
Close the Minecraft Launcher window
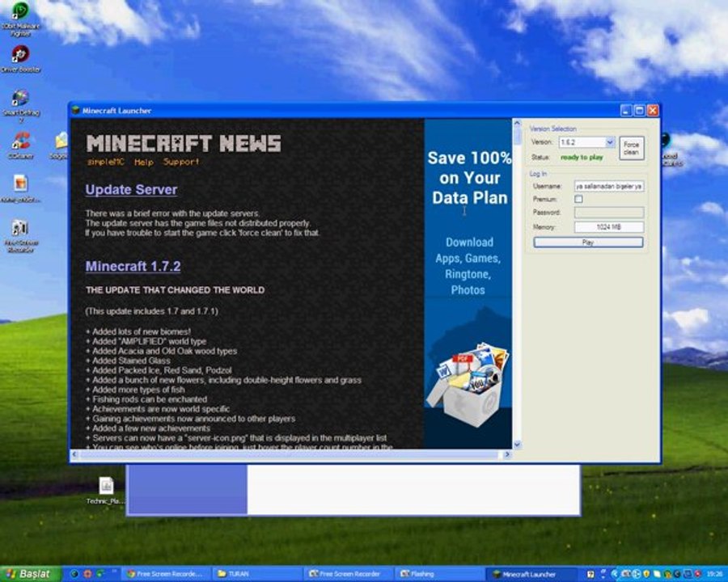[x=653, y=111]
